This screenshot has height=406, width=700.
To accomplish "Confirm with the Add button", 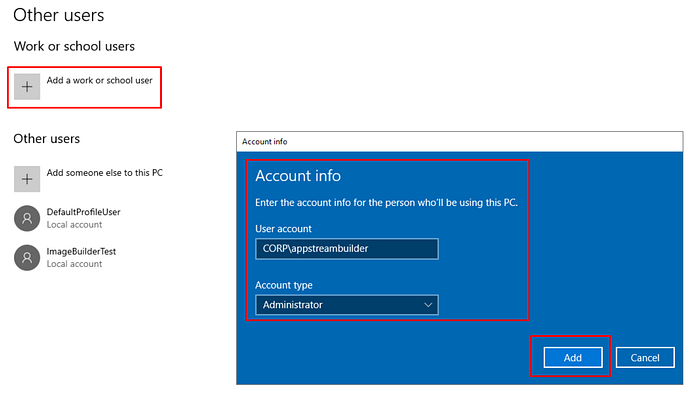I will pos(573,358).
